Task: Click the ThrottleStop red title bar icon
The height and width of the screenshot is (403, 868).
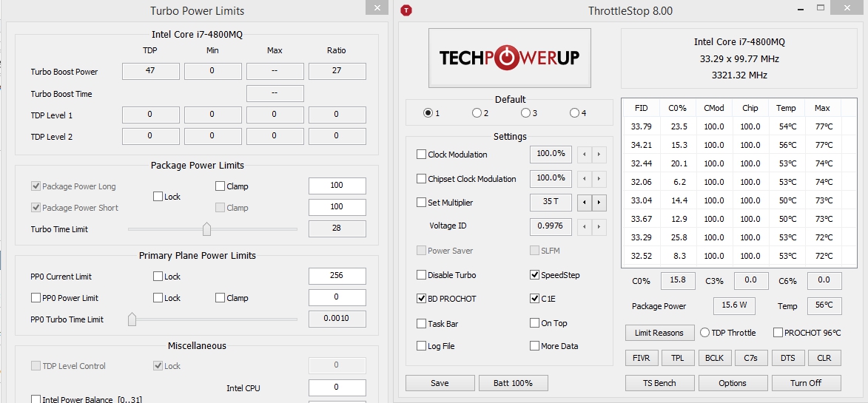Action: click(x=406, y=10)
